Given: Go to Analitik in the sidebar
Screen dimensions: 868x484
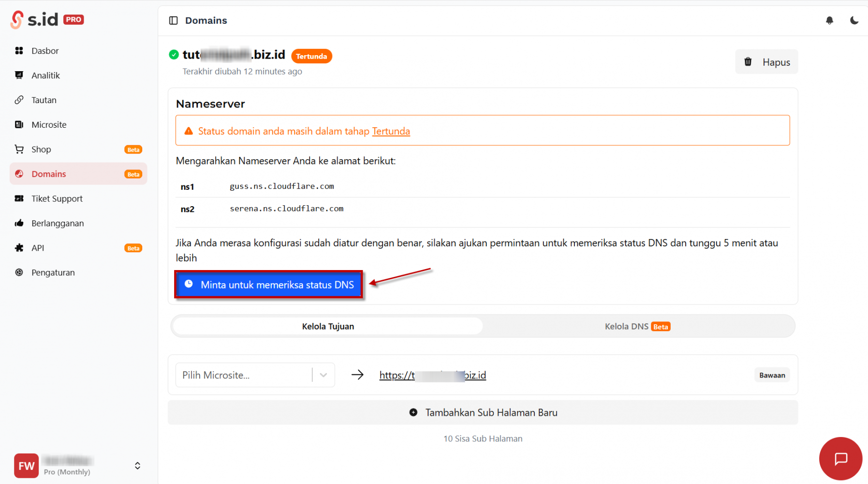Looking at the screenshot, I should click(x=45, y=76).
